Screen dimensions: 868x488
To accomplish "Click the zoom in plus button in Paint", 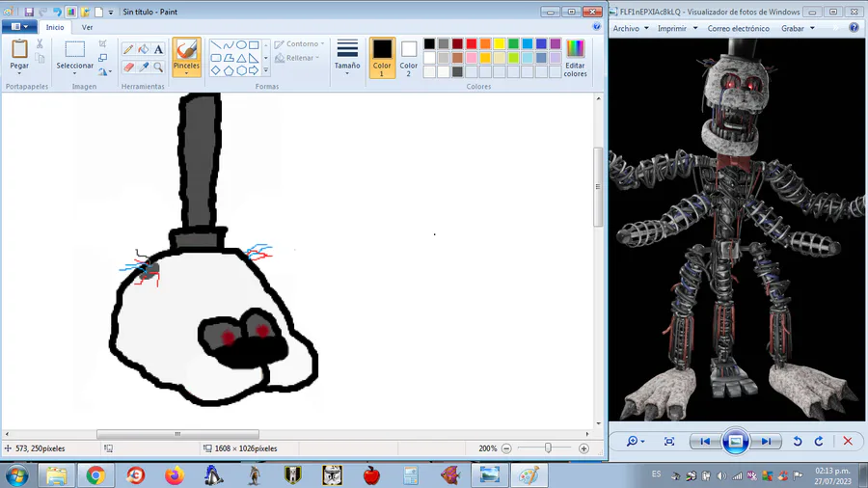I will (583, 448).
